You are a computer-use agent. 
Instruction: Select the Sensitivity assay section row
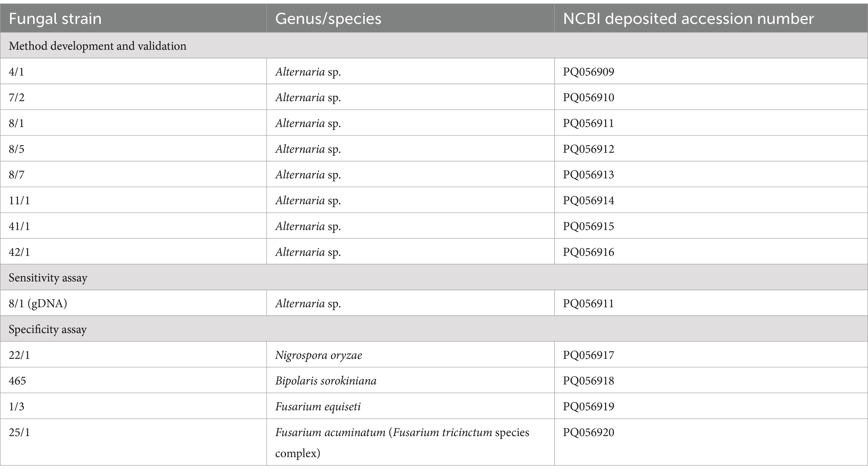(x=434, y=277)
